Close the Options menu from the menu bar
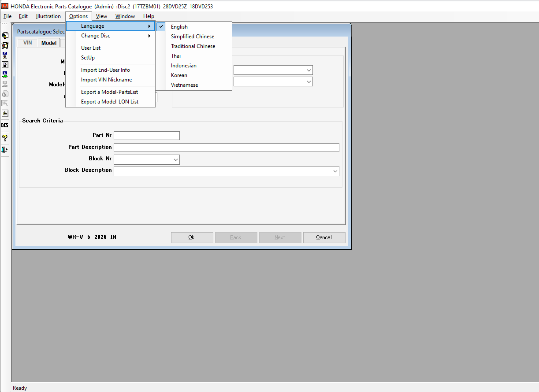 click(78, 16)
